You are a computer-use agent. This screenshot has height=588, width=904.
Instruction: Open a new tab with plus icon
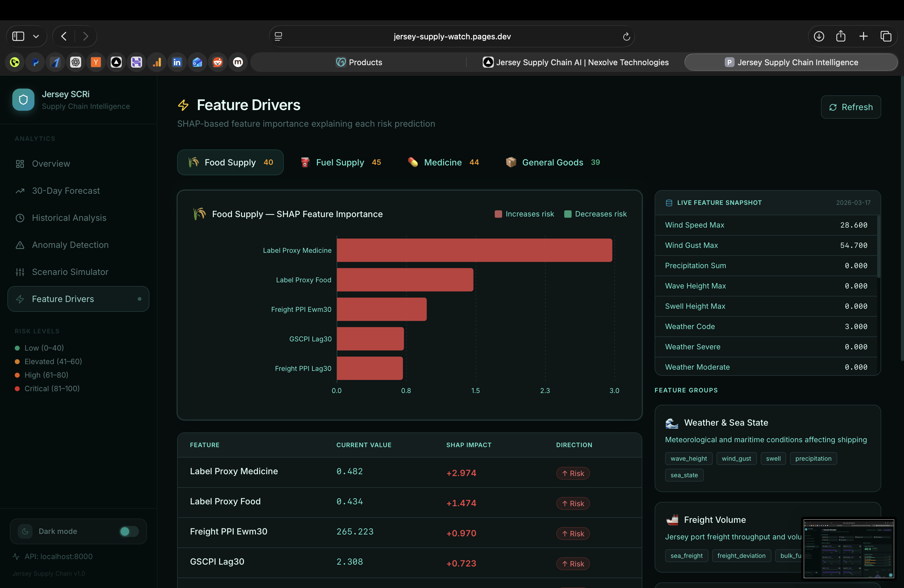pos(863,37)
